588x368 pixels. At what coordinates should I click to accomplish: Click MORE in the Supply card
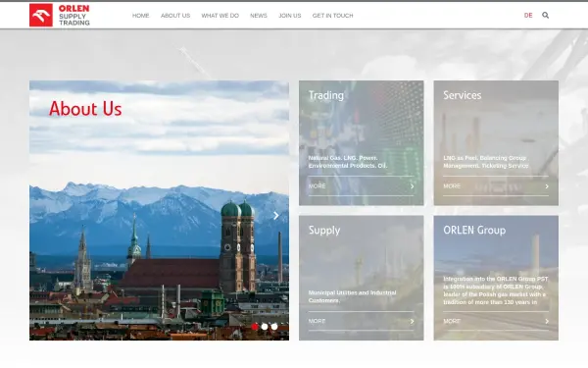(x=317, y=321)
